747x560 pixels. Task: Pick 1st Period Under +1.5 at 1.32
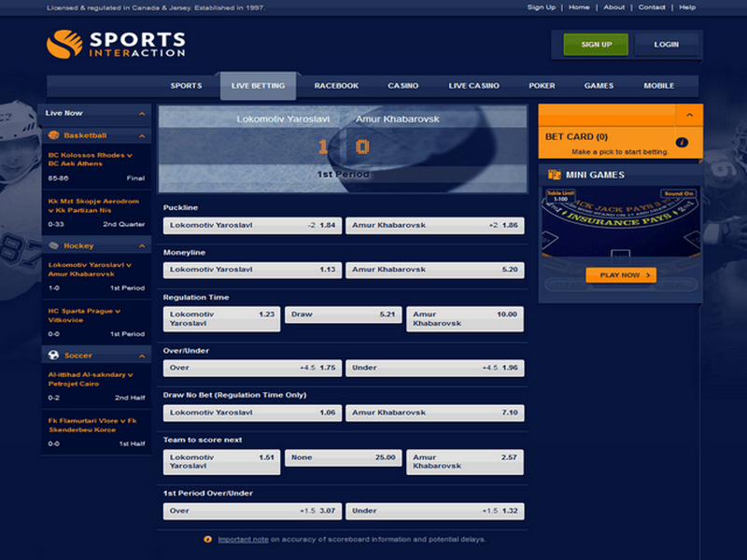[x=435, y=511]
